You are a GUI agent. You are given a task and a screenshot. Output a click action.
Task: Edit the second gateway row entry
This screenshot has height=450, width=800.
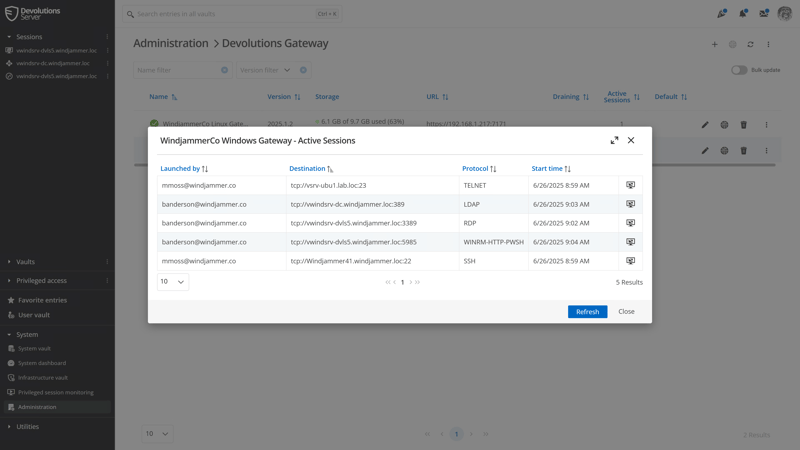tap(705, 151)
